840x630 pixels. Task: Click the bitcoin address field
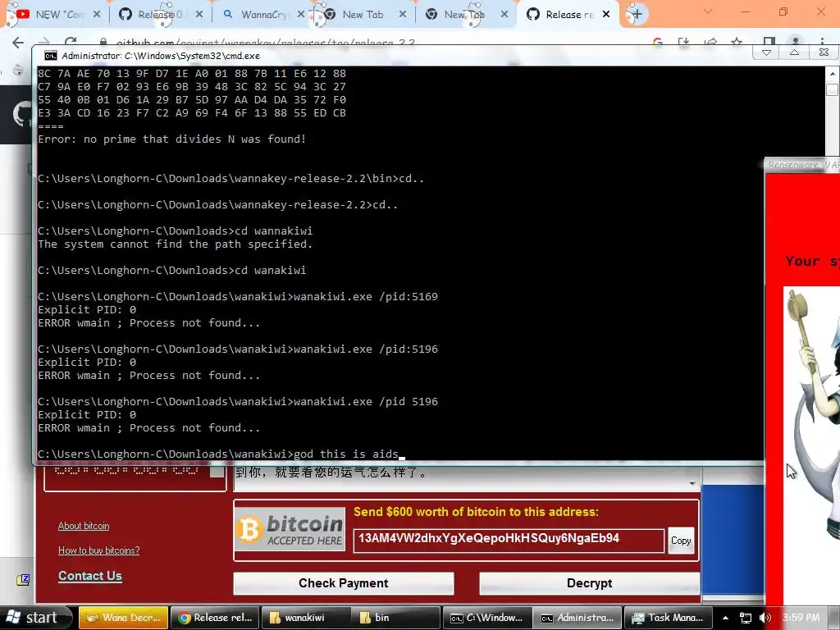point(509,539)
